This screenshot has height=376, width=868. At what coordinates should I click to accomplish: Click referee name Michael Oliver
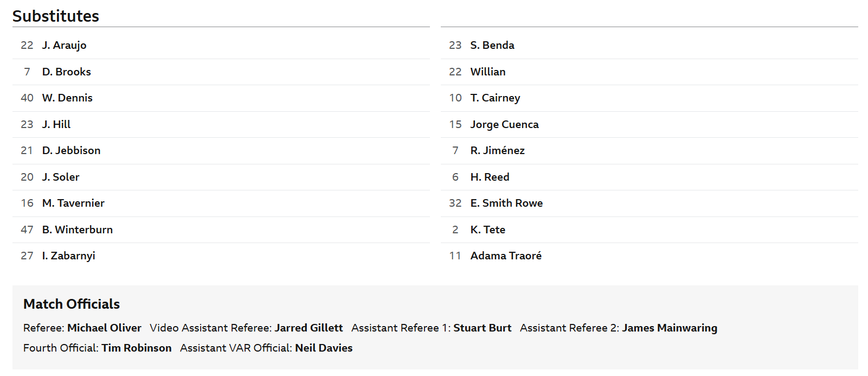pyautogui.click(x=104, y=328)
